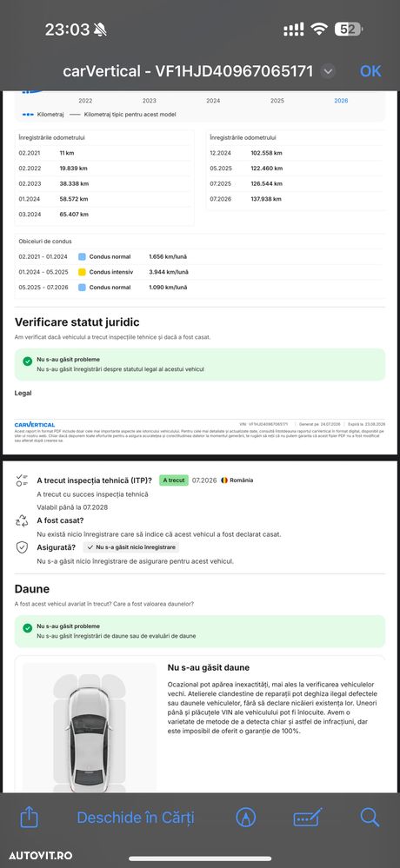Select the 2026 year label on chart
The width and height of the screenshot is (400, 868).
(x=341, y=101)
